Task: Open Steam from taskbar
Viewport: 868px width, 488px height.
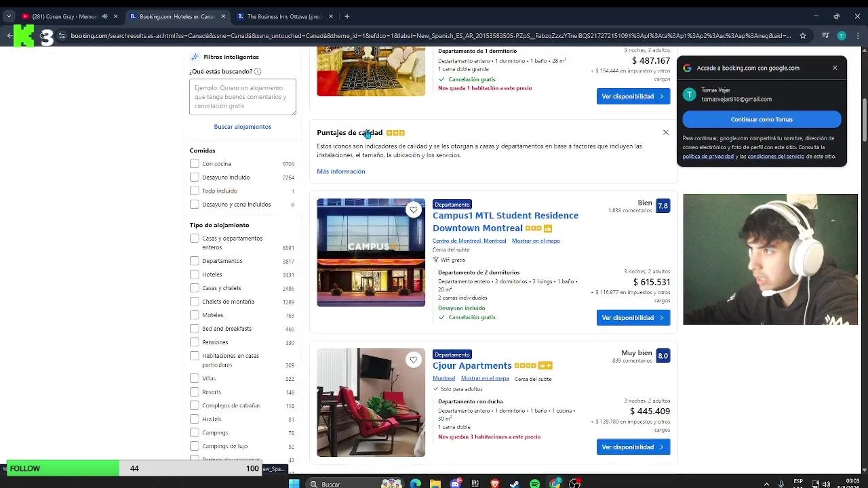Action: [x=515, y=483]
